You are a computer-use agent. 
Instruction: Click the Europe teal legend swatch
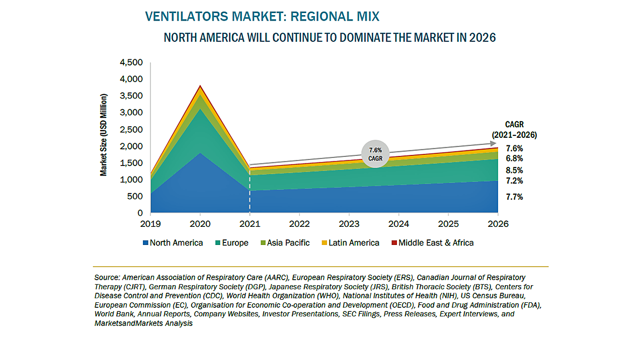click(x=217, y=243)
